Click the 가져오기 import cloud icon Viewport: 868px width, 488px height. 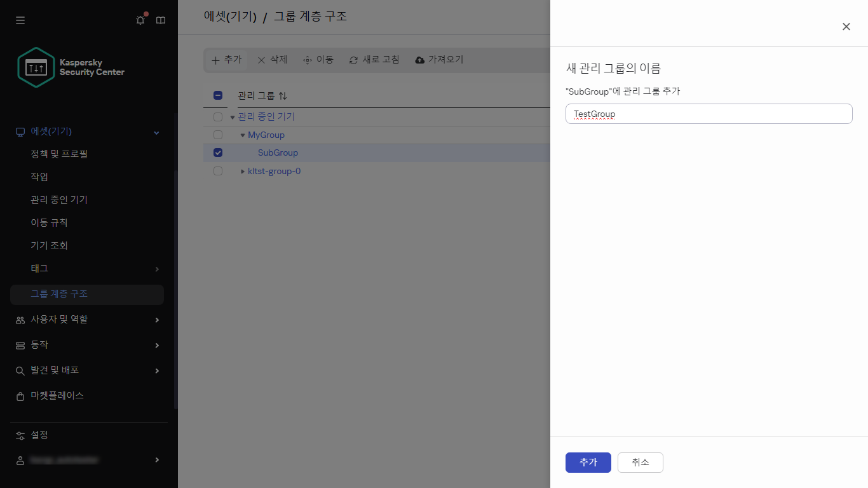point(419,59)
